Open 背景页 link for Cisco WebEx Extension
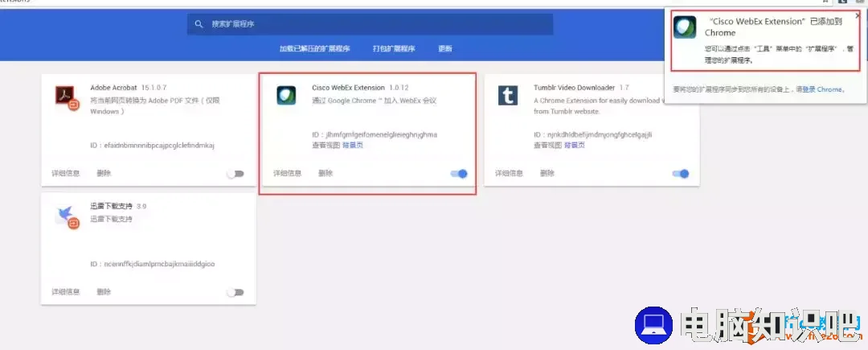The image size is (868, 350). click(353, 145)
